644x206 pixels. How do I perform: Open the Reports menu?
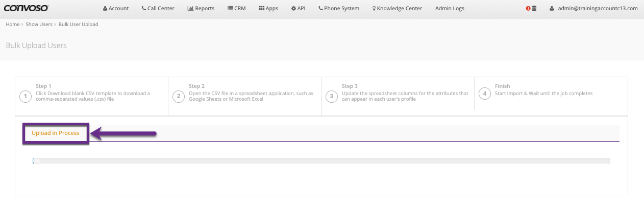coord(201,9)
